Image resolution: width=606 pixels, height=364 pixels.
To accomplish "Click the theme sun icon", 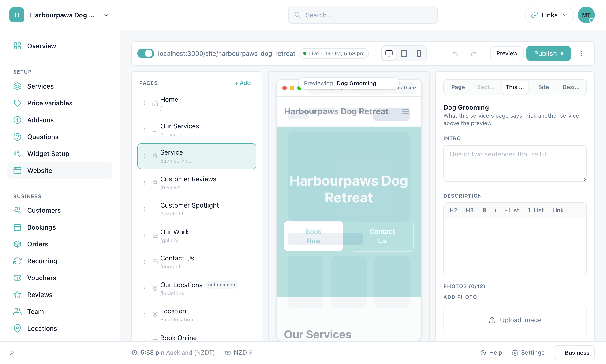I will [12, 353].
